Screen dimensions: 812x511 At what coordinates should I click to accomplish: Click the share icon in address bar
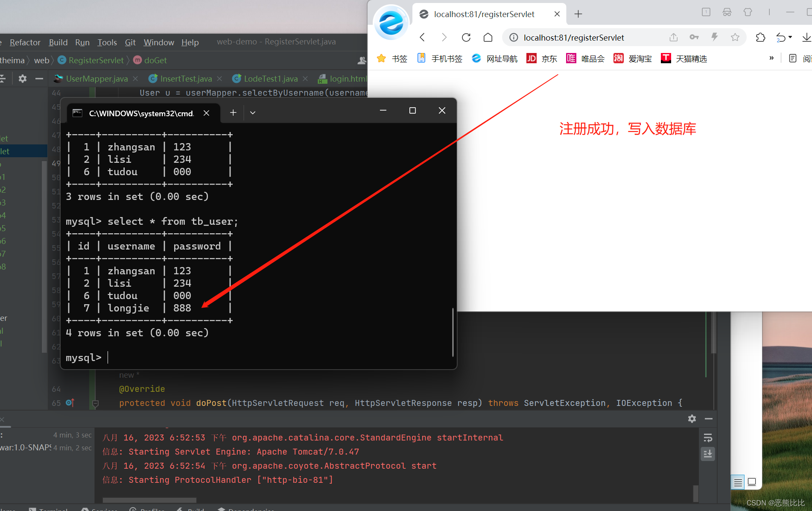(x=674, y=38)
